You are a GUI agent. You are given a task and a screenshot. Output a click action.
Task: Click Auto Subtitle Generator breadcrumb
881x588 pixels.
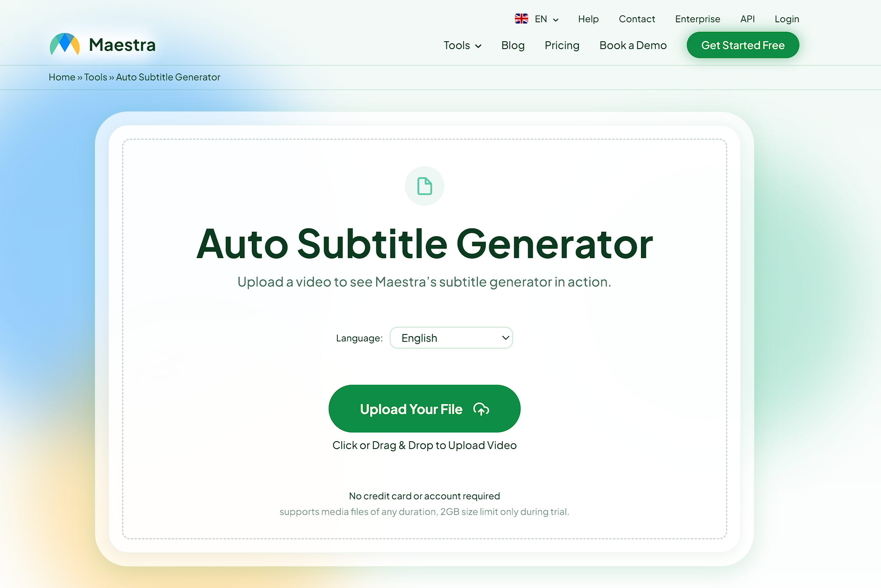[x=168, y=77]
